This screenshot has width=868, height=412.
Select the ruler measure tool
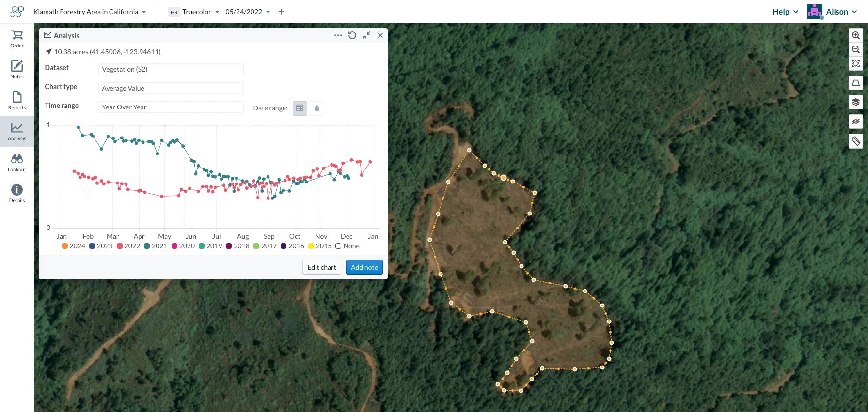pos(856,141)
